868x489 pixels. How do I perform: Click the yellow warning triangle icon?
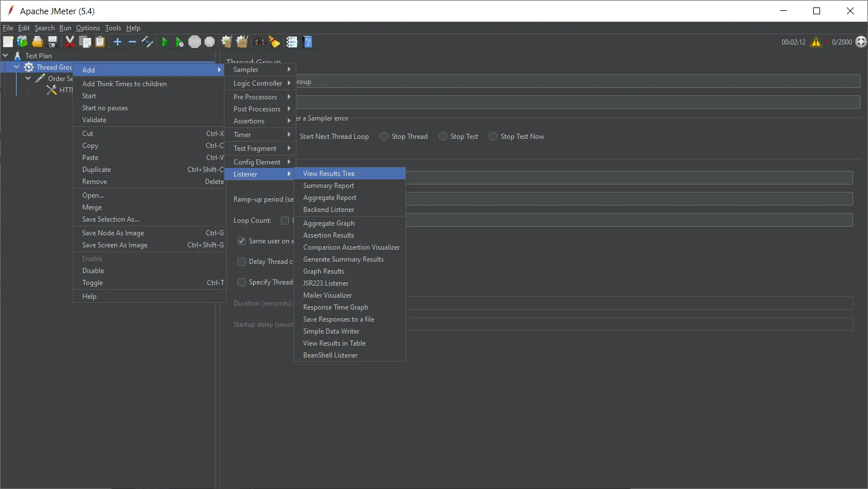click(x=816, y=42)
